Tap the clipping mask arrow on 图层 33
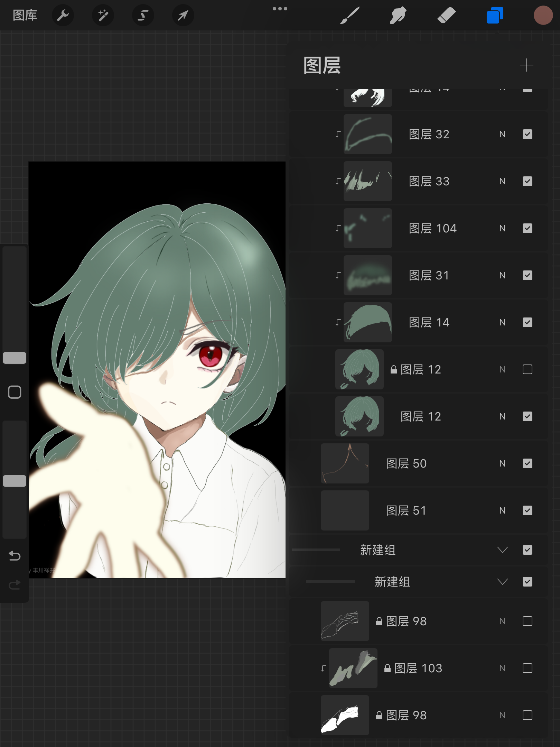This screenshot has height=747, width=560. click(338, 181)
